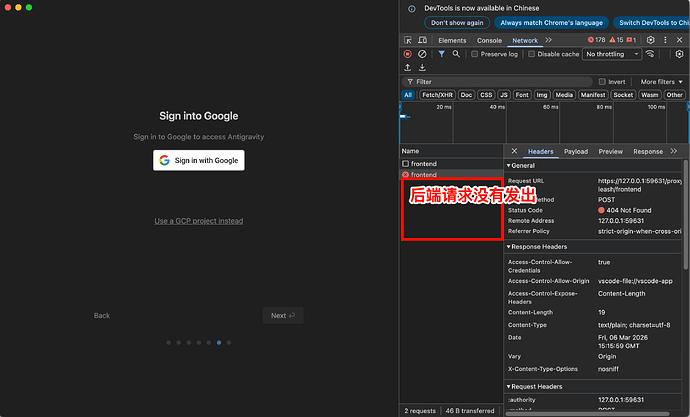Click the blue active step dot
This screenshot has width=690, height=417.
(219, 343)
